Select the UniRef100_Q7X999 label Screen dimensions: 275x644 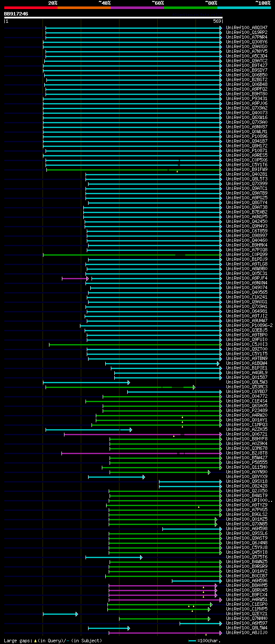point(247,183)
